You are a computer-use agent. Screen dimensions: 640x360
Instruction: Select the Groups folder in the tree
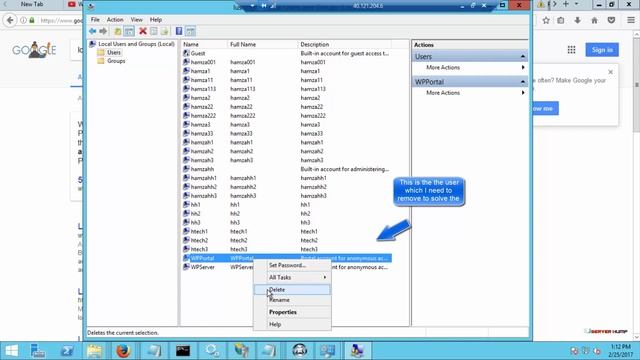116,61
